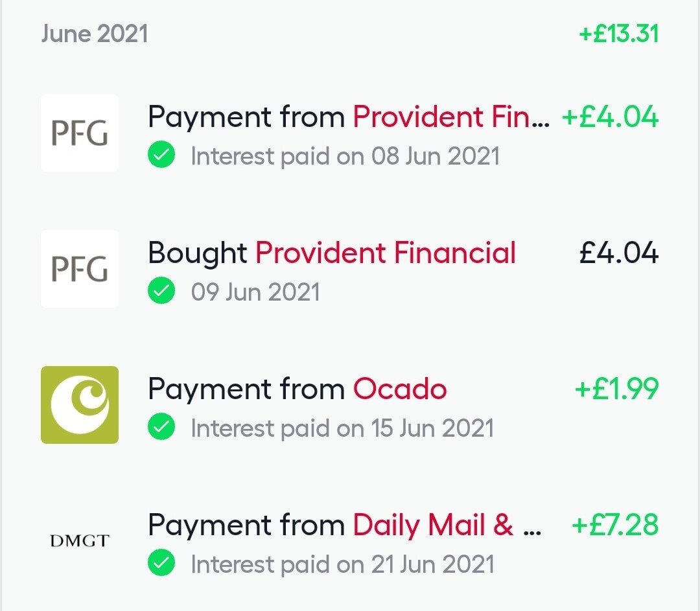Tap the PFG logo beside Bought Provident Financial
700x611 pixels.
tap(80, 269)
